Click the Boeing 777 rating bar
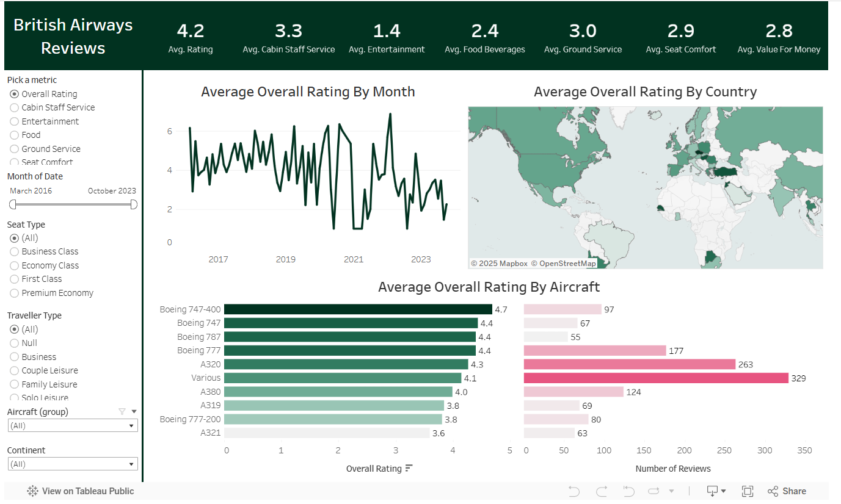Image resolution: width=841 pixels, height=504 pixels. point(350,350)
